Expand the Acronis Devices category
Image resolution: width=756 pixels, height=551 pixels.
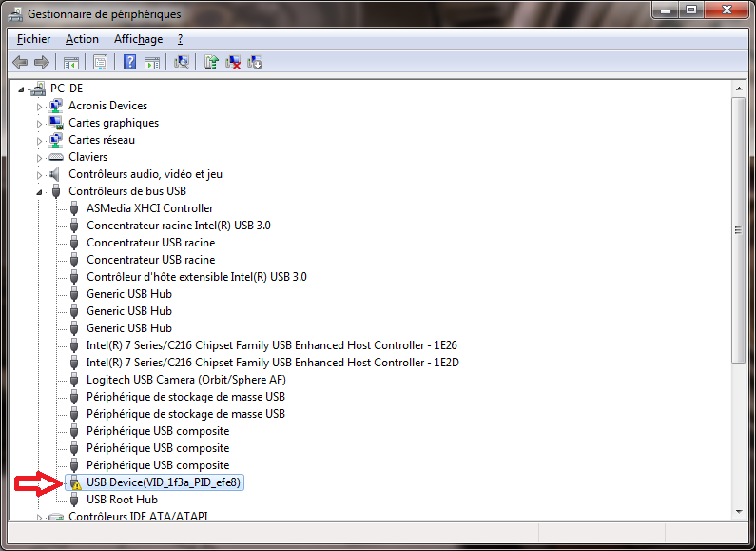(x=39, y=107)
